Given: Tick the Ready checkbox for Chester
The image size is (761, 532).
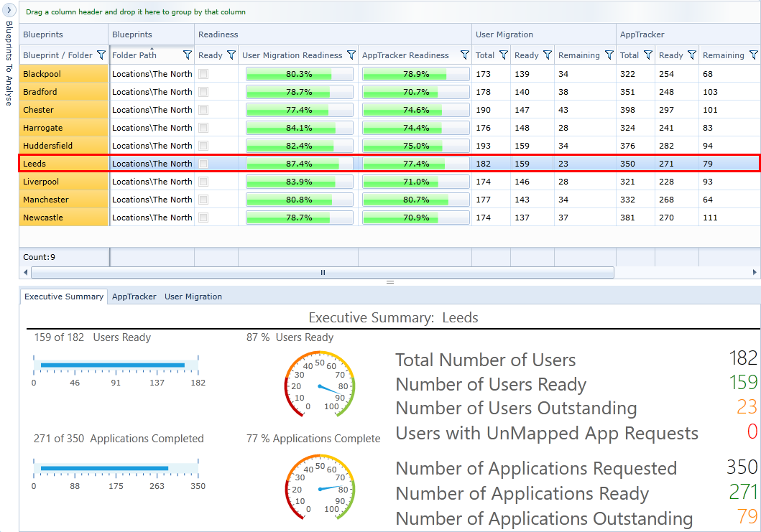Looking at the screenshot, I should coord(203,110).
